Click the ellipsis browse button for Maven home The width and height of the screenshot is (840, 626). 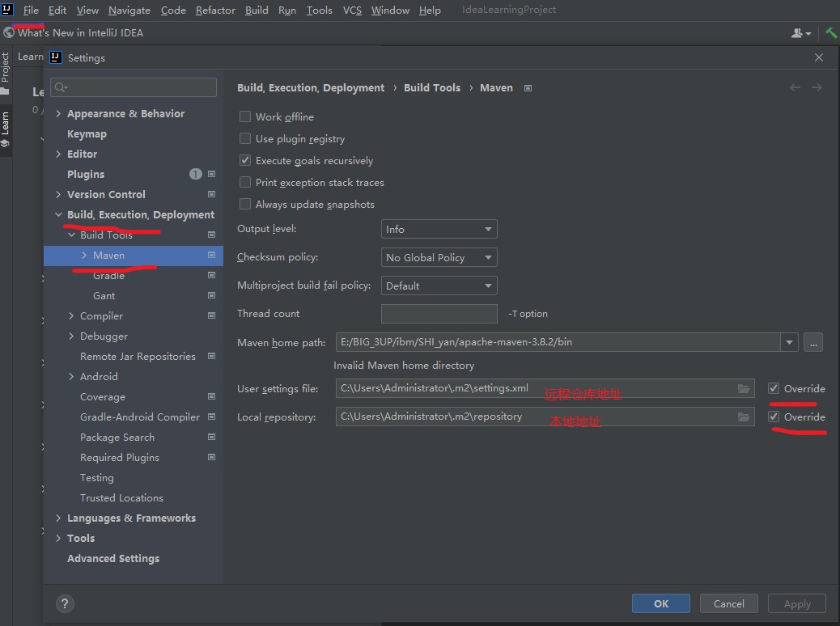tap(813, 342)
